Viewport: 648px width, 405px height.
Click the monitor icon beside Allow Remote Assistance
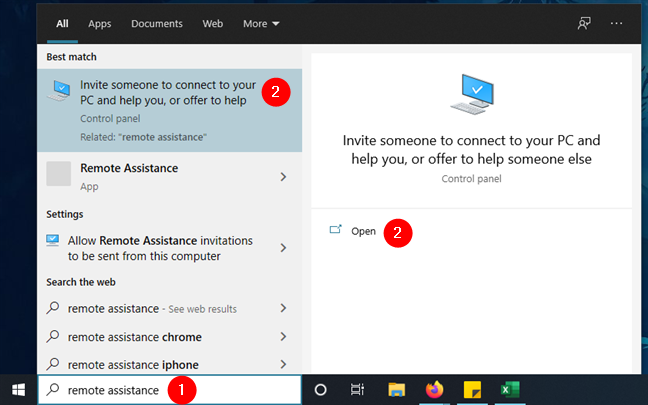click(x=52, y=241)
